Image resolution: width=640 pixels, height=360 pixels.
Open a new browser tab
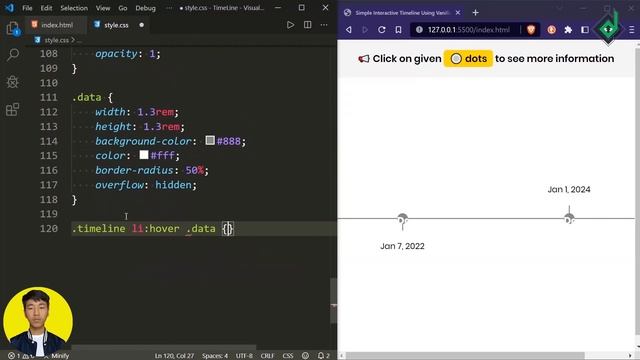tap(476, 13)
